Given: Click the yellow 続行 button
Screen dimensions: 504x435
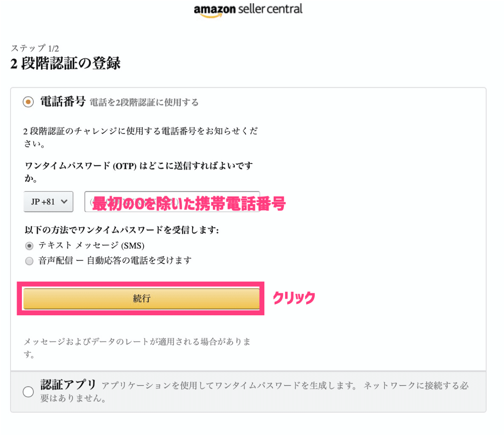Looking at the screenshot, I should pyautogui.click(x=142, y=299).
